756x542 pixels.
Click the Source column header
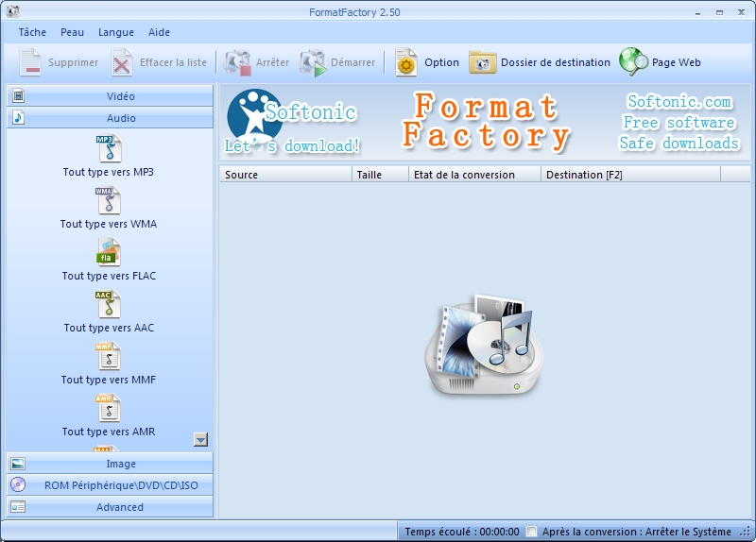(286, 175)
